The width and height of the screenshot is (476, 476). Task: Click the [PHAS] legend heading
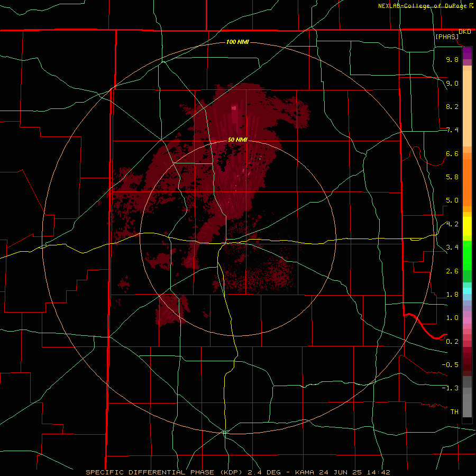pos(447,36)
